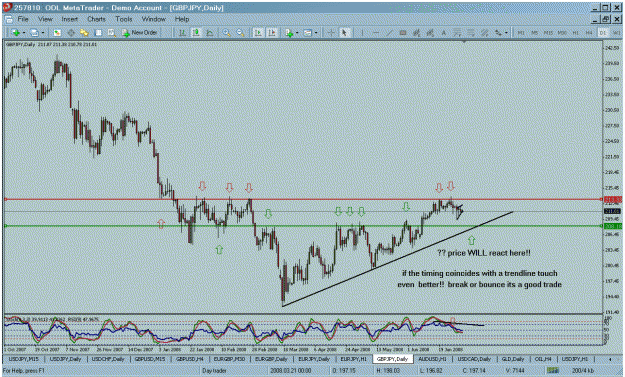625x377 pixels.
Task: Switch chart to candlesticks
Action: 196,33
